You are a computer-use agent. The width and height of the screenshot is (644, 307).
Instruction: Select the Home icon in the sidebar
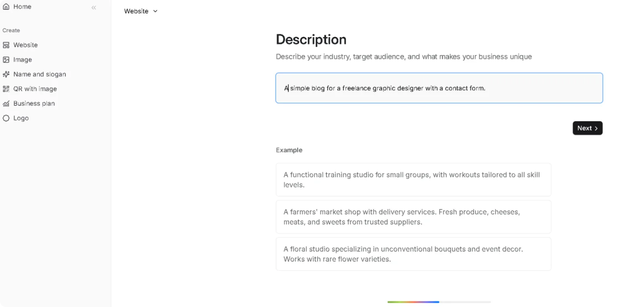pyautogui.click(x=6, y=6)
